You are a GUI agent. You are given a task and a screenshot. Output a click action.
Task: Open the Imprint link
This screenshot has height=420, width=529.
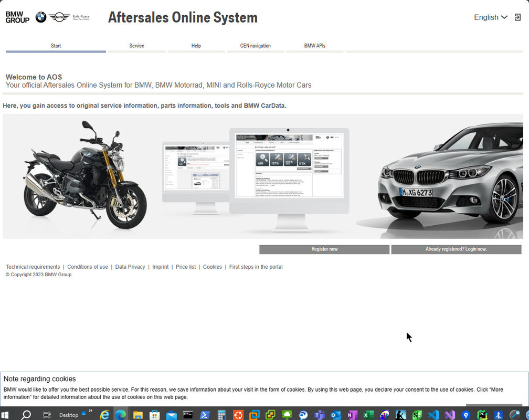pos(160,267)
